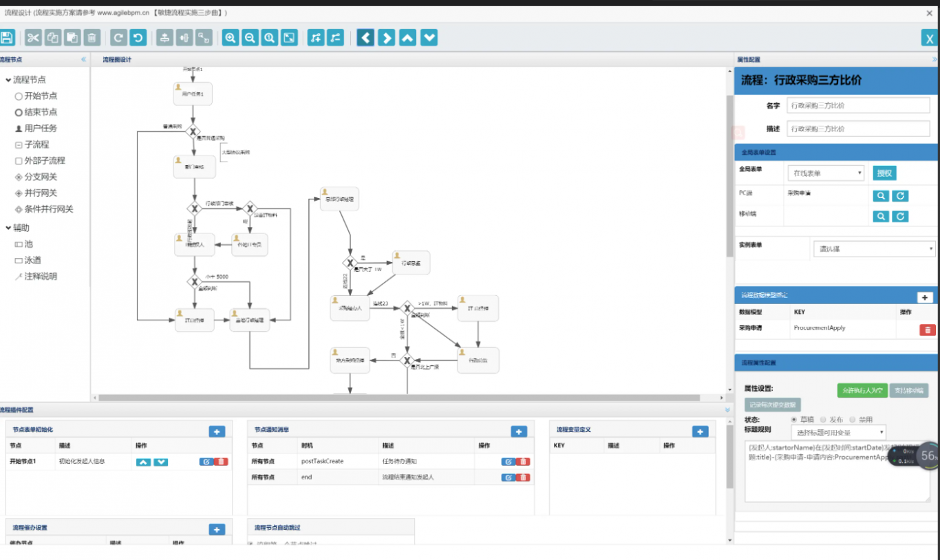The height and width of the screenshot is (560, 940).
Task: Click the zoom out magnifier icon
Action: click(250, 38)
